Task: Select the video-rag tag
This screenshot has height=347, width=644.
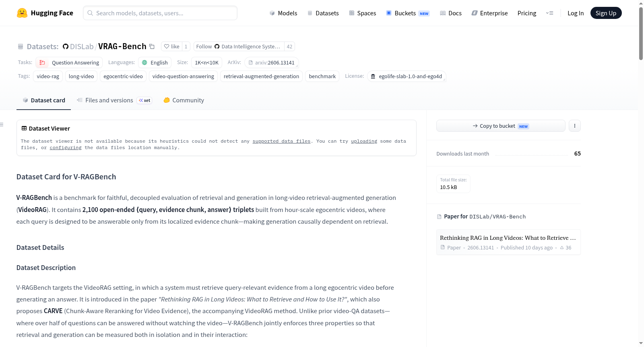Action: point(48,76)
